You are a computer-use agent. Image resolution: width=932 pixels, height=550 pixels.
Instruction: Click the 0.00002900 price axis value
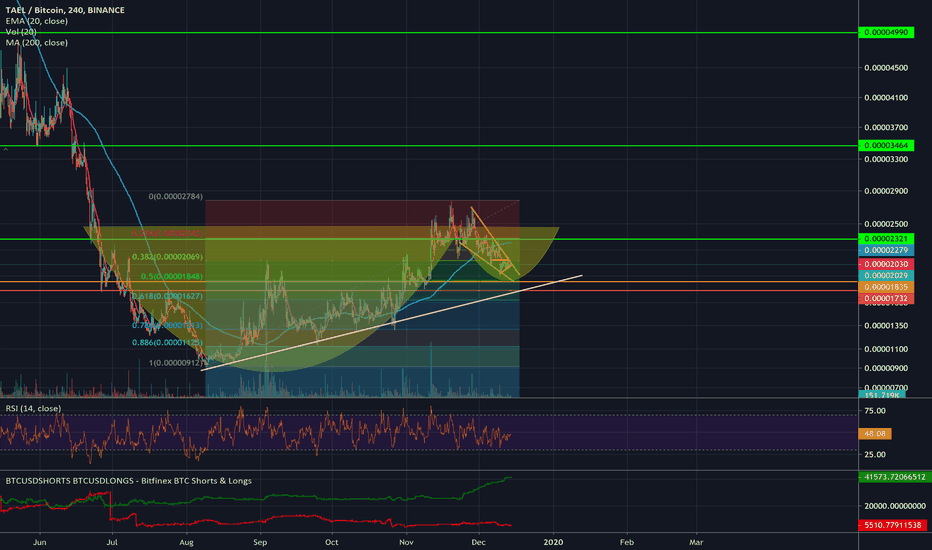click(886, 191)
